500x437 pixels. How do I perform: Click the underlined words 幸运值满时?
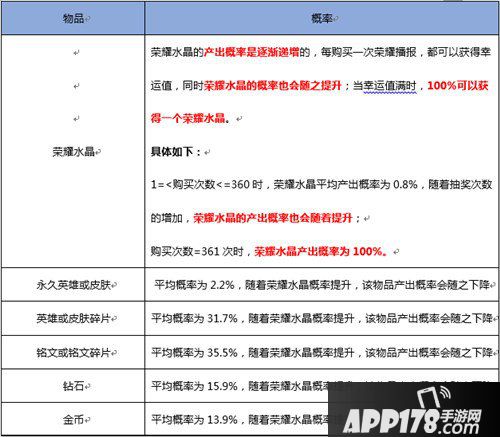[x=390, y=86]
